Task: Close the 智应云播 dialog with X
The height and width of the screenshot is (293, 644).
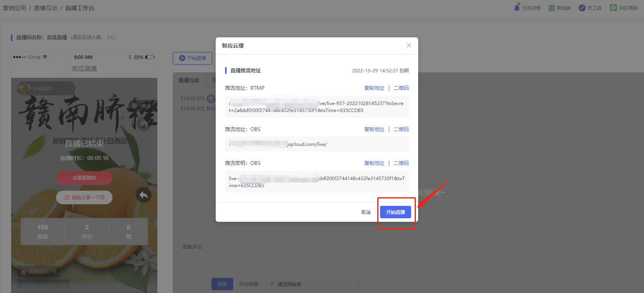Action: (x=409, y=46)
